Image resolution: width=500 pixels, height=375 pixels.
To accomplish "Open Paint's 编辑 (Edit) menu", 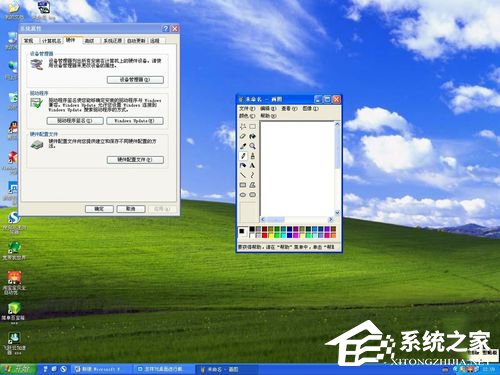I will coord(268,109).
